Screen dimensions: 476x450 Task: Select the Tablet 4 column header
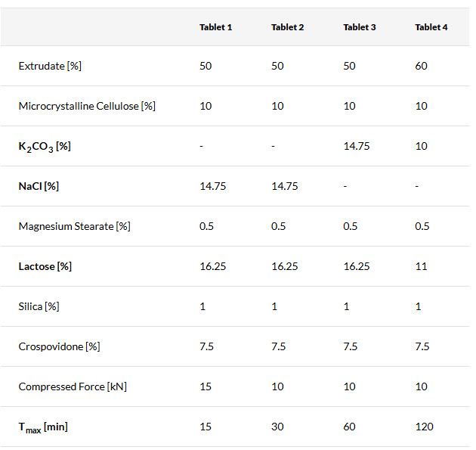(x=431, y=27)
